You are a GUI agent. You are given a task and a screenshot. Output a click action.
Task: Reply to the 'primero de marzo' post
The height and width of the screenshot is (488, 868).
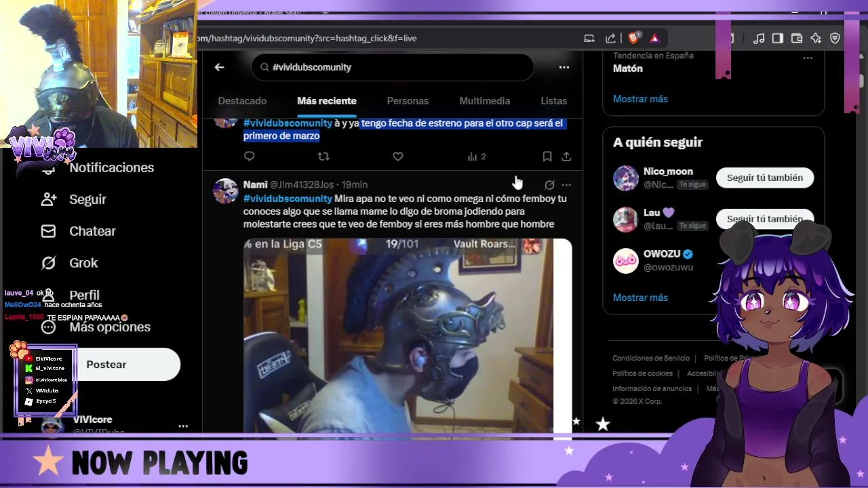[249, 157]
